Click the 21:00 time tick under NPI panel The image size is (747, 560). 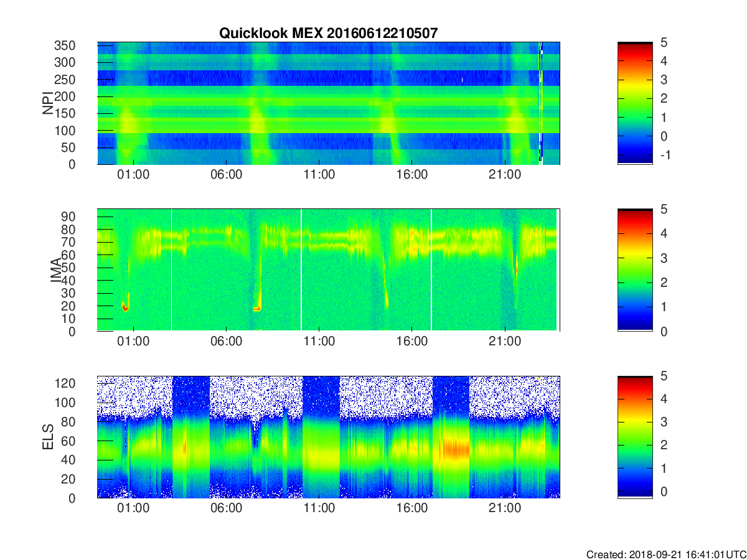click(505, 175)
